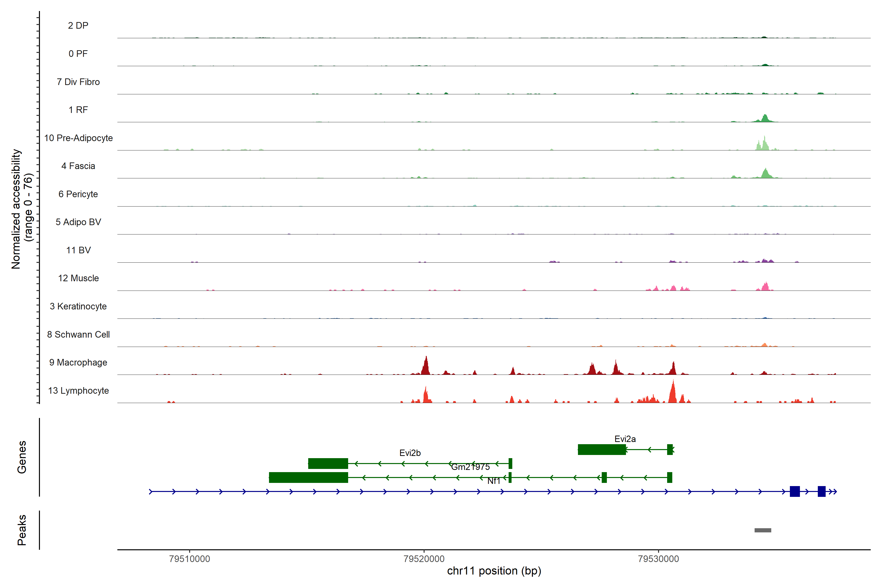Click the Evi2a gene label
882x588 pixels.
tap(625, 439)
